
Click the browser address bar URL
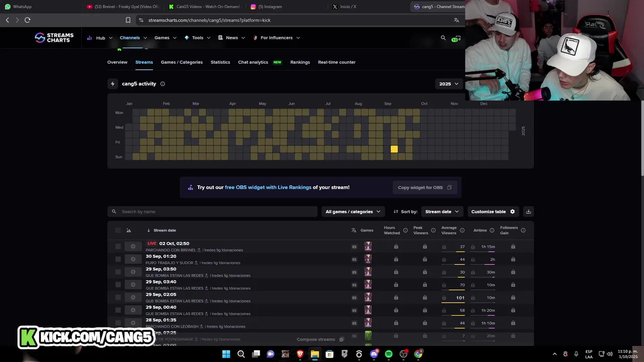209,20
